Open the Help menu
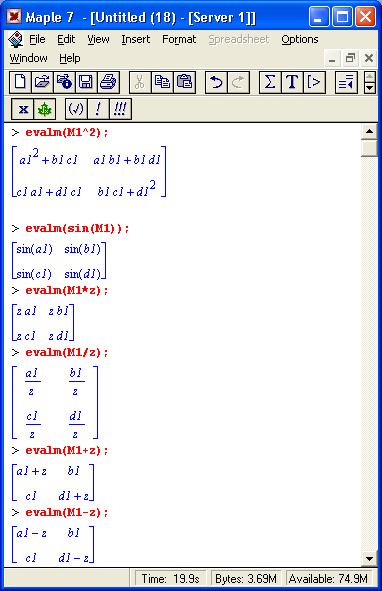Viewport: 382px width, 591px height. [x=70, y=58]
